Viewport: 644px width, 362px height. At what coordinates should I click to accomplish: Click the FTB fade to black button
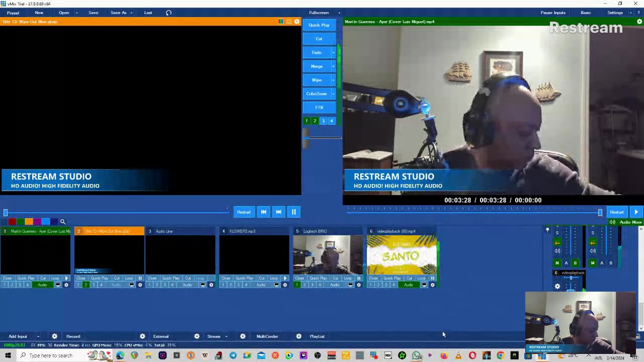(x=319, y=108)
